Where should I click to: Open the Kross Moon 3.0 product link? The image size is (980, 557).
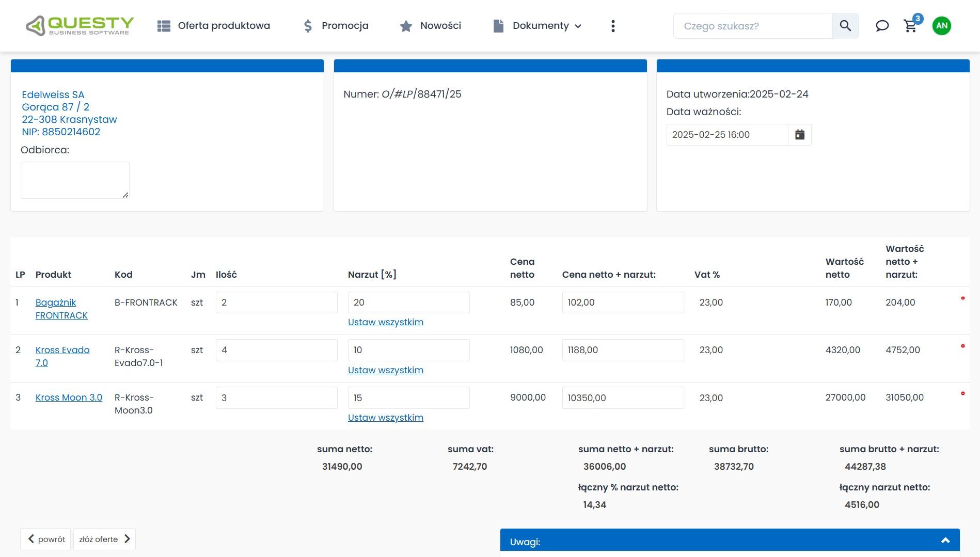click(x=69, y=397)
